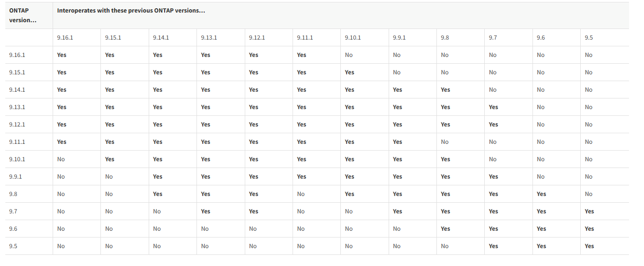This screenshot has width=644, height=266.
Task: Select the 9.16.1 column header
Action: coord(65,38)
